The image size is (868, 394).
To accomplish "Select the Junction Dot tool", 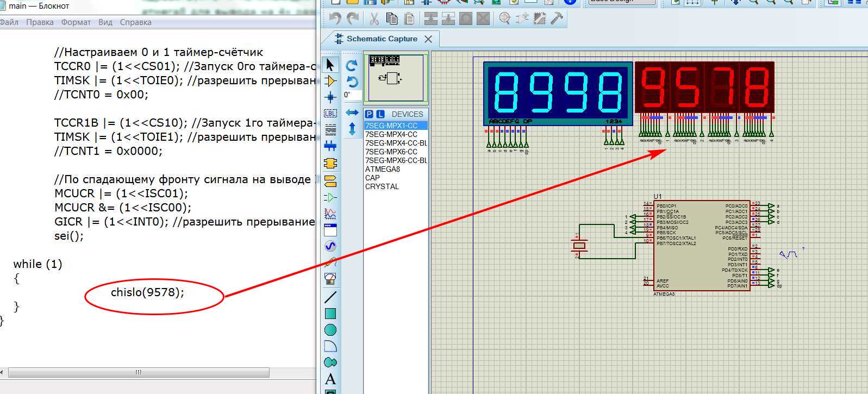I will click(330, 97).
